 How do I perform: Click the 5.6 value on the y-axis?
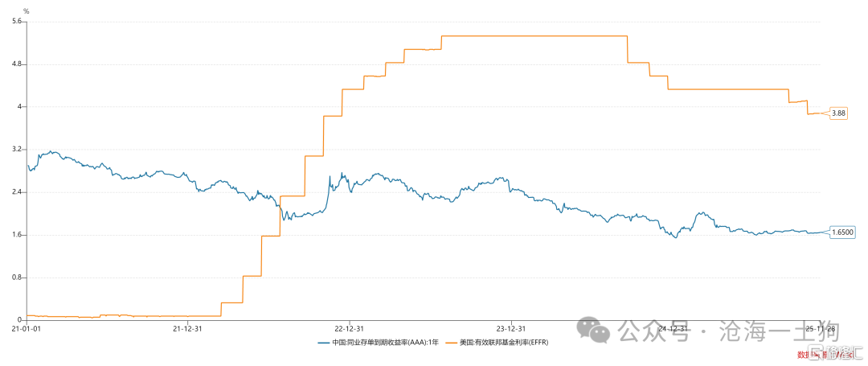click(16, 21)
